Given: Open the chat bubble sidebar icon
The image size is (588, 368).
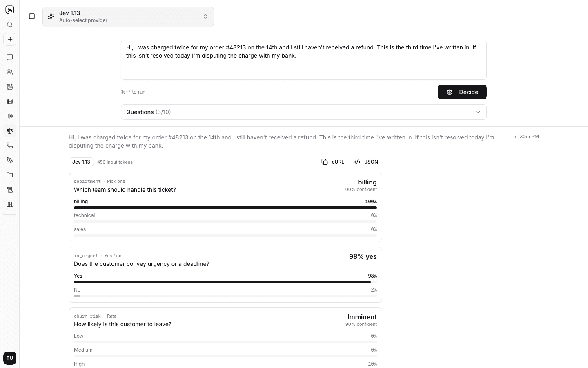Looking at the screenshot, I should (x=10, y=57).
